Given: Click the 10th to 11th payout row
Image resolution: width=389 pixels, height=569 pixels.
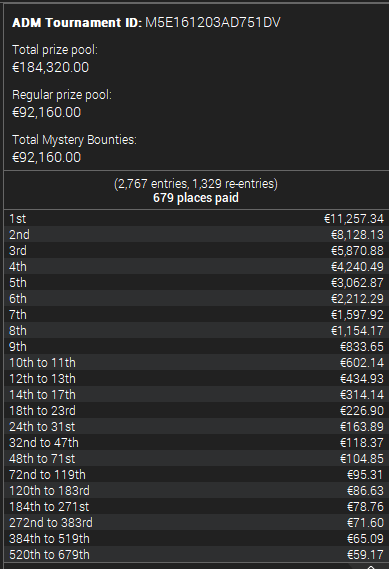Looking at the screenshot, I should click(x=196, y=363).
